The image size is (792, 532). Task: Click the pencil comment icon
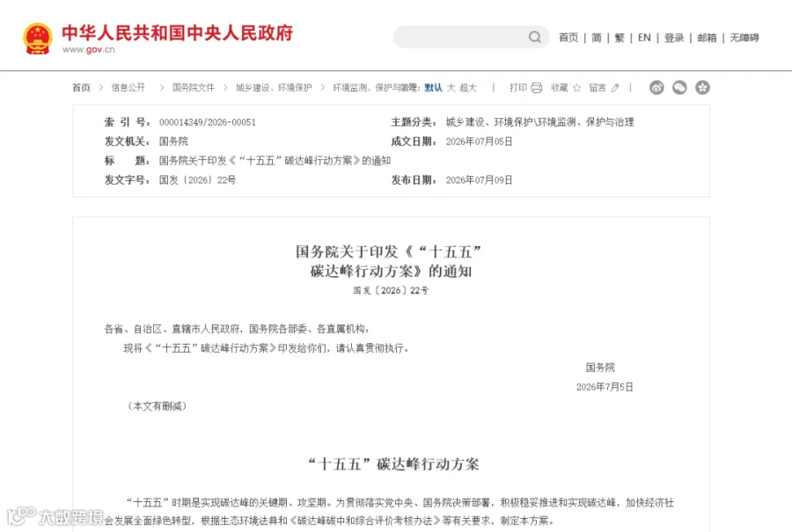point(615,88)
